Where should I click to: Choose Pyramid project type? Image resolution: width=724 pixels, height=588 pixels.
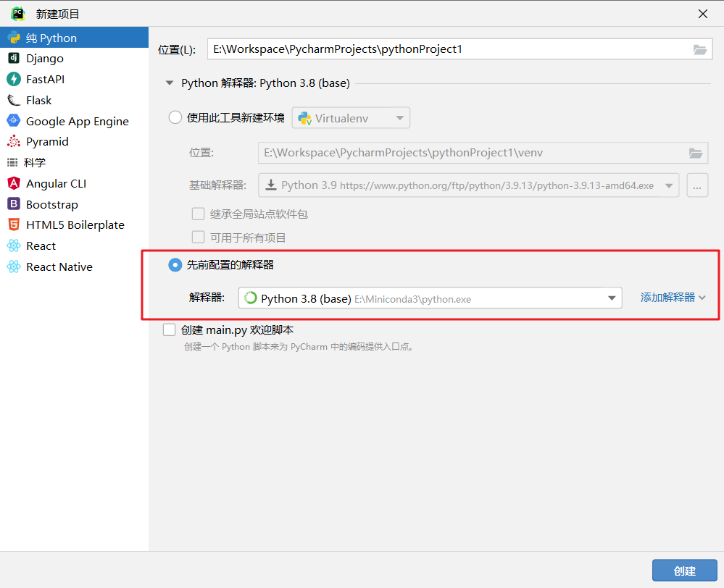tap(75, 141)
